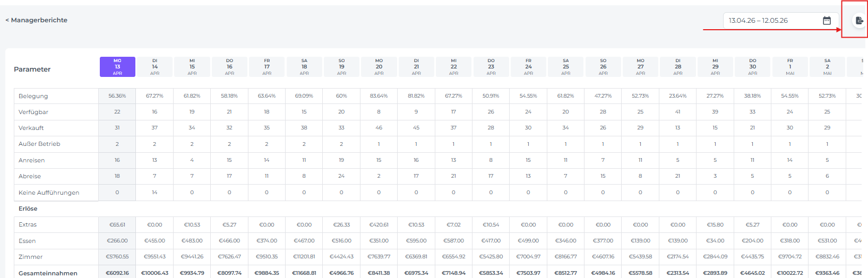Select Wednesday 15 April date header
Viewport: 868px width, 278px height.
pos(192,67)
